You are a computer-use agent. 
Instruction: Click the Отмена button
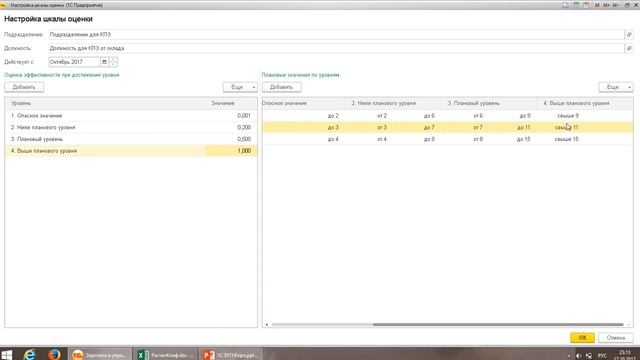(616, 338)
